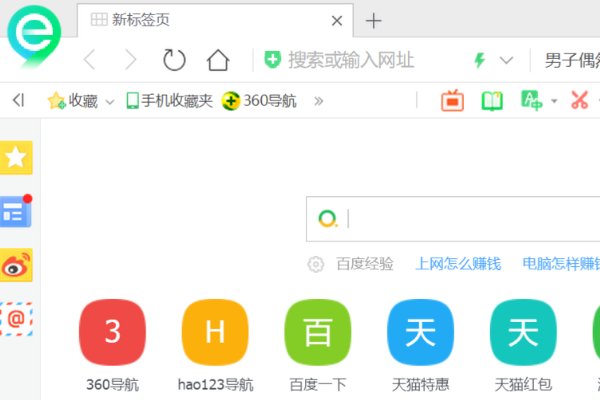Open the home page icon
This screenshot has width=600, height=400.
[218, 60]
